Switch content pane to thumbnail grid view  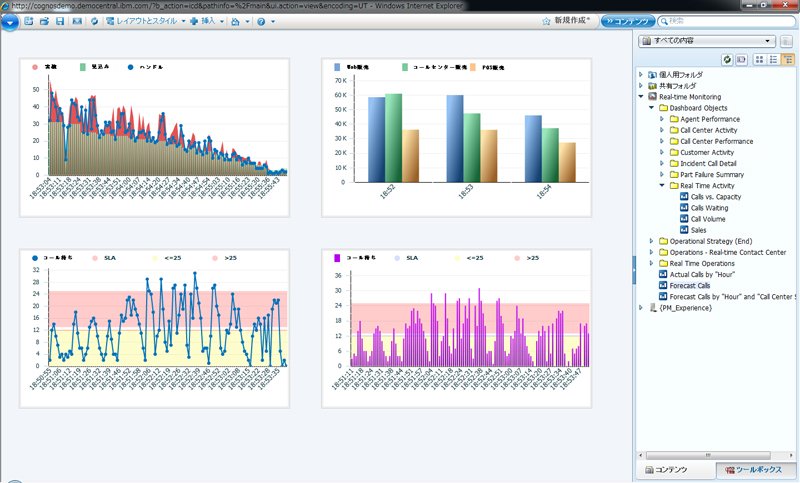(759, 60)
